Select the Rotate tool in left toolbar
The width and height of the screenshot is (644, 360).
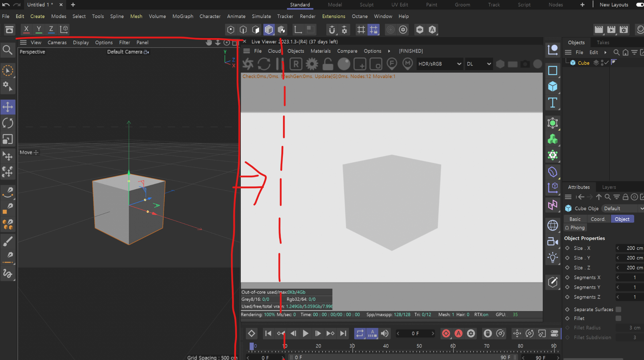pos(8,123)
